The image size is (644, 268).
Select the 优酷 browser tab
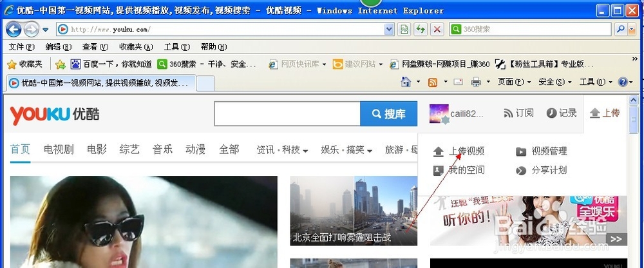[x=100, y=84]
